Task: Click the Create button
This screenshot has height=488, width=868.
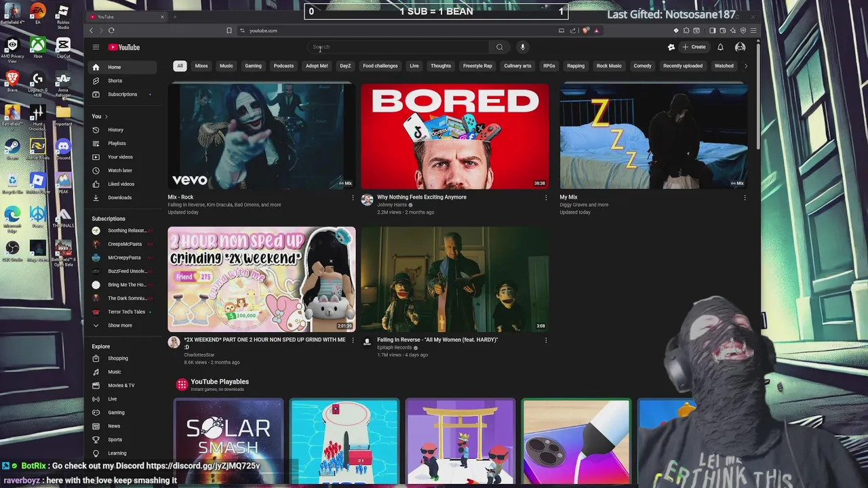Action: point(694,47)
